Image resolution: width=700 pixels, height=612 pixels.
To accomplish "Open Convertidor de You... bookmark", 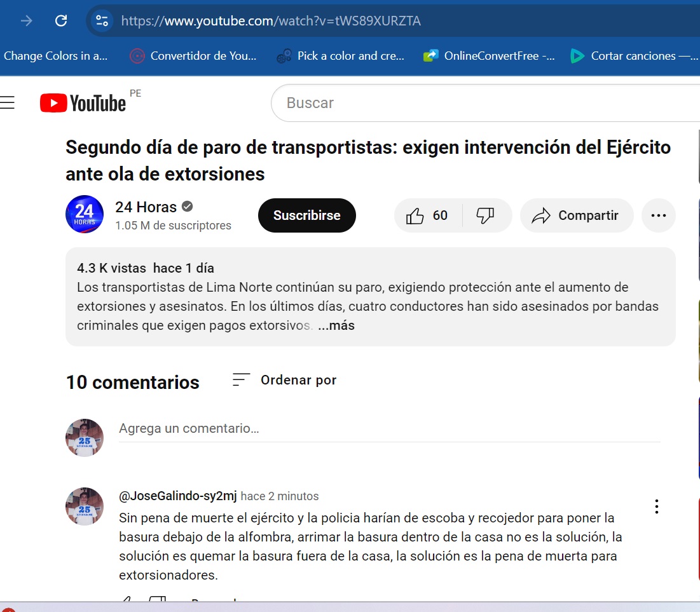I will pyautogui.click(x=193, y=56).
